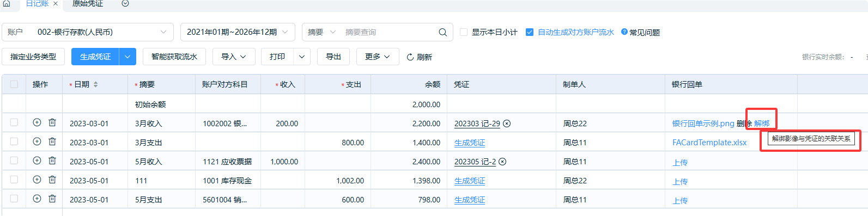The height and width of the screenshot is (216, 868).
Task: Toggle the select-all header checkbox
Action: (14, 84)
